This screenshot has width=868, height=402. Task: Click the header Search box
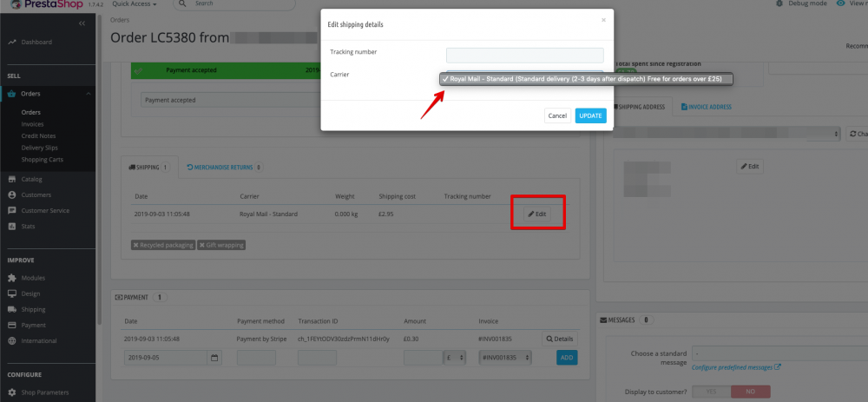point(234,3)
